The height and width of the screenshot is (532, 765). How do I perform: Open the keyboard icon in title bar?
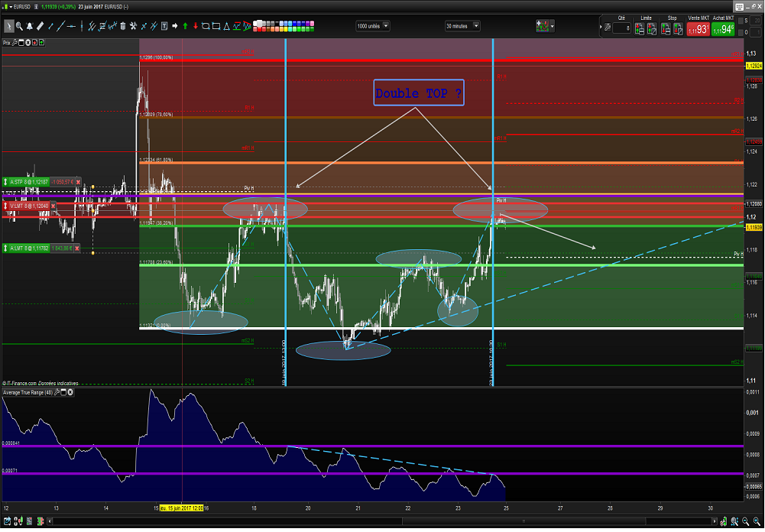click(x=739, y=7)
